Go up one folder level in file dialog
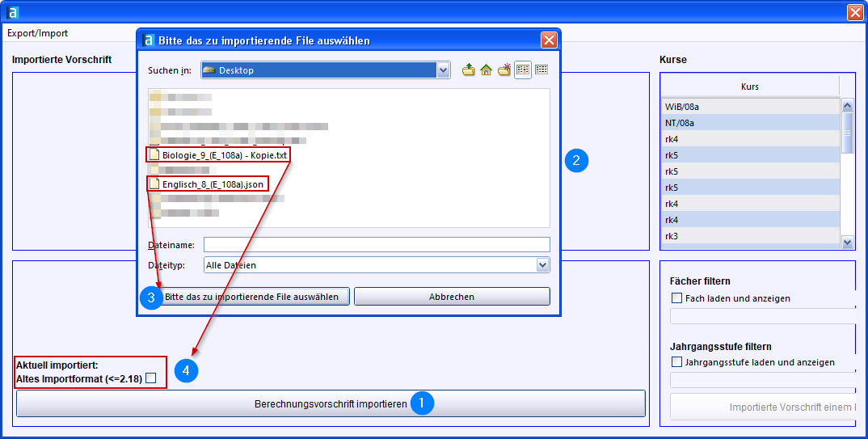The image size is (868, 439). coord(469,70)
